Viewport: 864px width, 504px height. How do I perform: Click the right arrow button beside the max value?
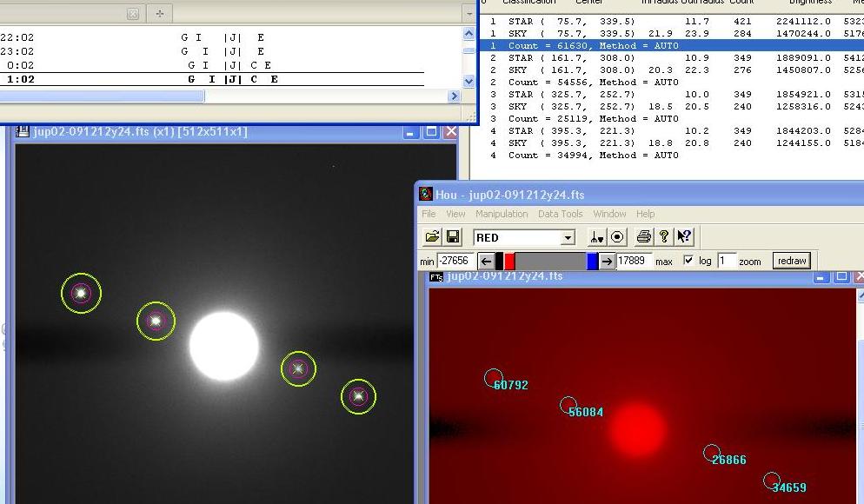[x=606, y=261]
